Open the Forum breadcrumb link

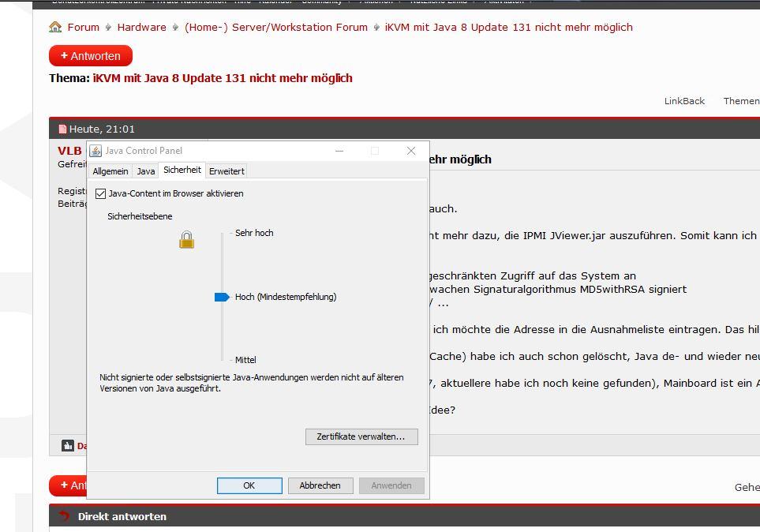pos(84,27)
